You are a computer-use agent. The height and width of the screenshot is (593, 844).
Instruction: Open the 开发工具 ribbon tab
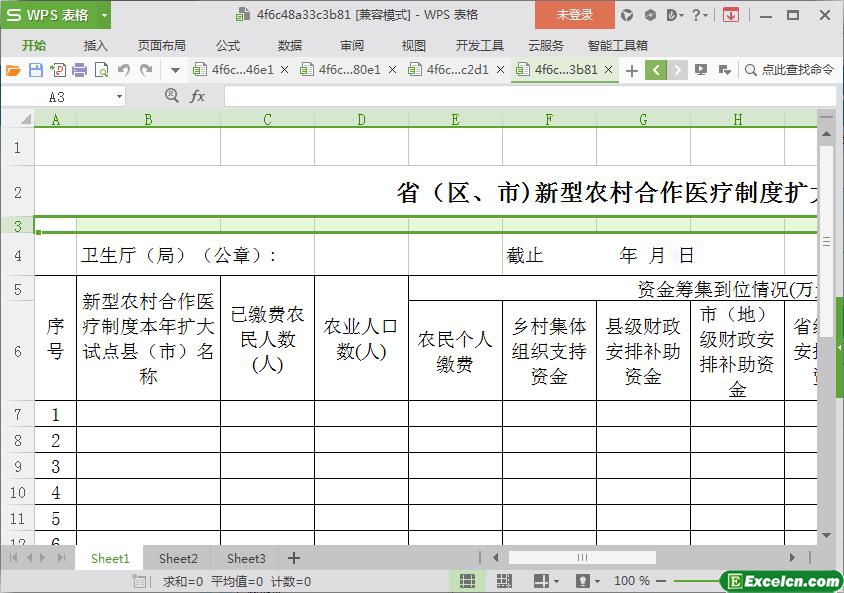pyautogui.click(x=480, y=46)
